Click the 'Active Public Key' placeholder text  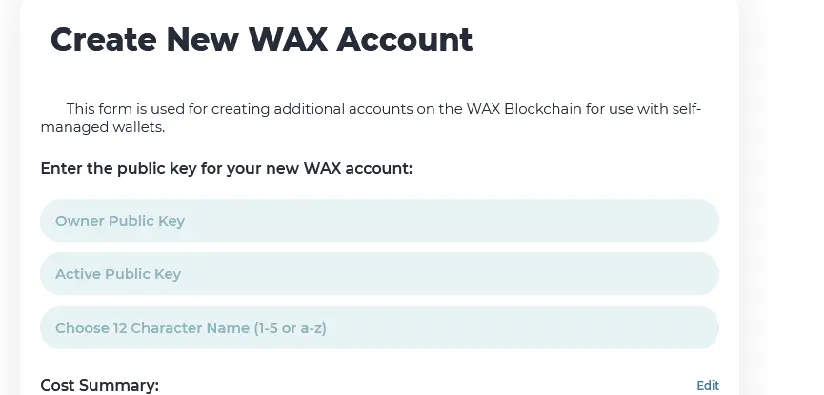tap(118, 274)
